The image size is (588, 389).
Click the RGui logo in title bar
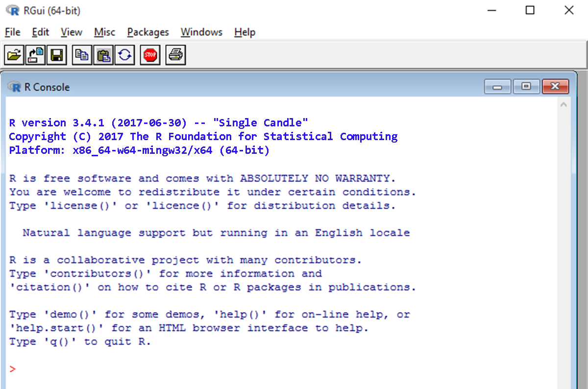click(x=12, y=10)
